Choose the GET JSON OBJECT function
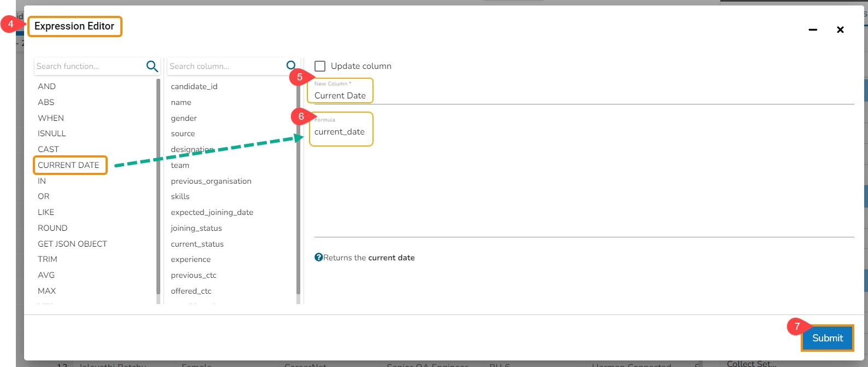Viewport: 868px width, 367px height. coord(72,244)
